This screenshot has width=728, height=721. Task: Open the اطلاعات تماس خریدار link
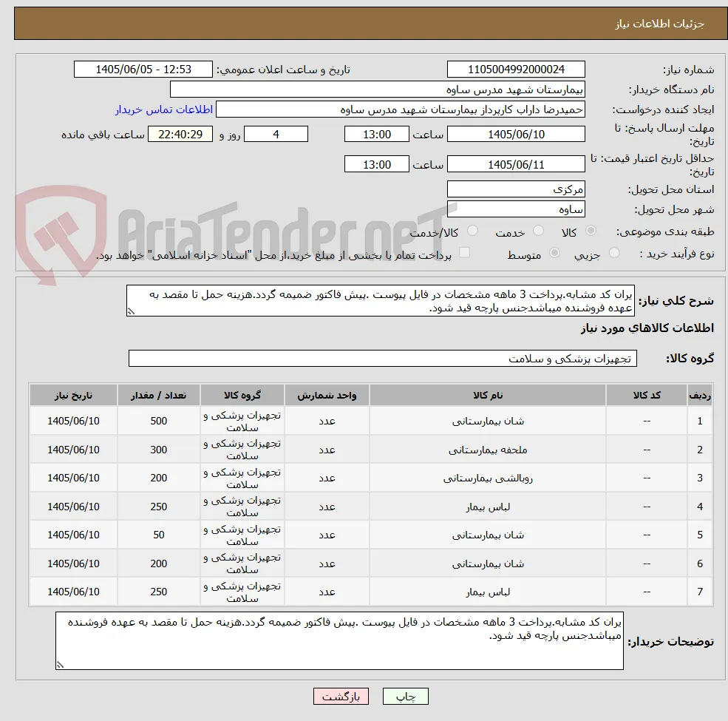(164, 109)
